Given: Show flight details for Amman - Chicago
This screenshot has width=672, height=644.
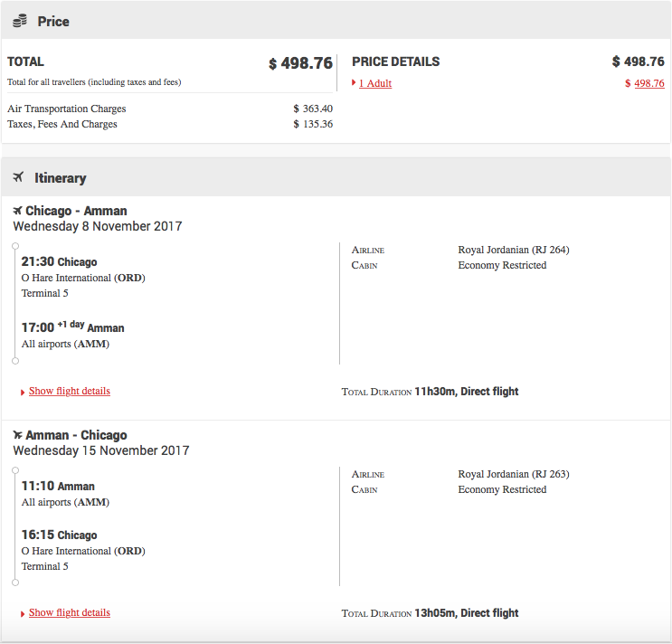Looking at the screenshot, I should (x=70, y=612).
